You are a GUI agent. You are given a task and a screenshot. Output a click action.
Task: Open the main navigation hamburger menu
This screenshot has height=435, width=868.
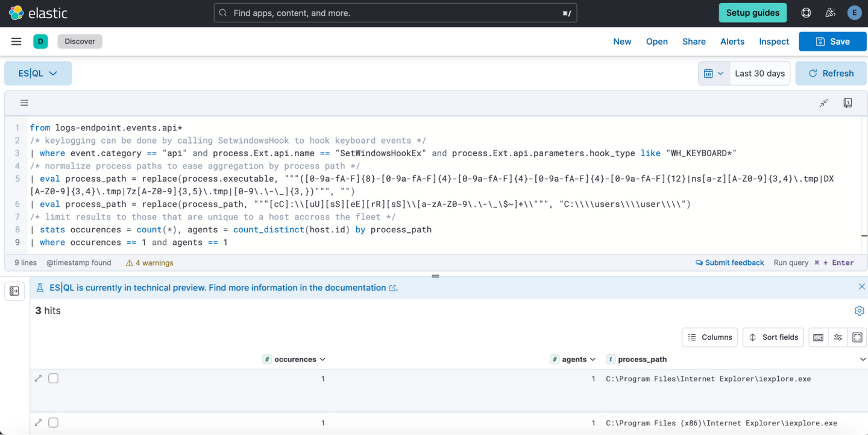[x=16, y=42]
